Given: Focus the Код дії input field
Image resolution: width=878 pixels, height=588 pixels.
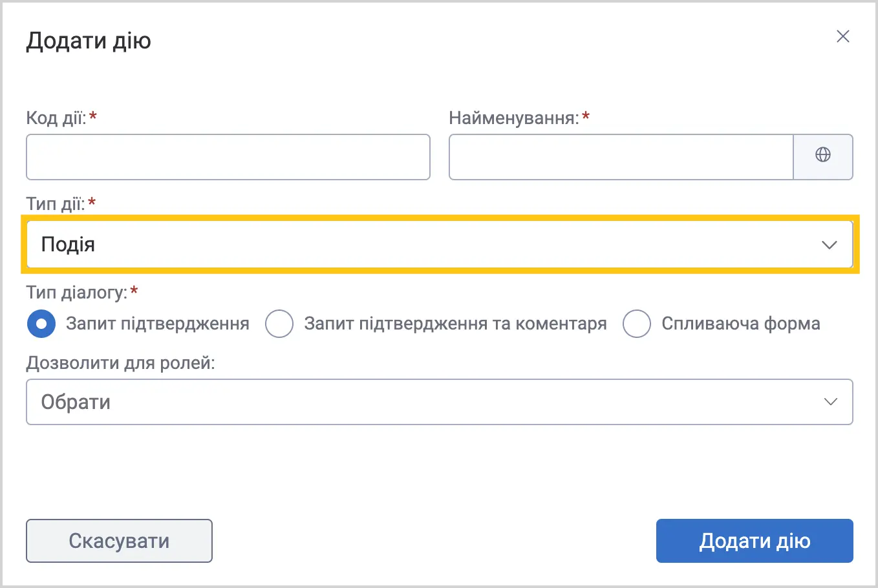Looking at the screenshot, I should 228,157.
